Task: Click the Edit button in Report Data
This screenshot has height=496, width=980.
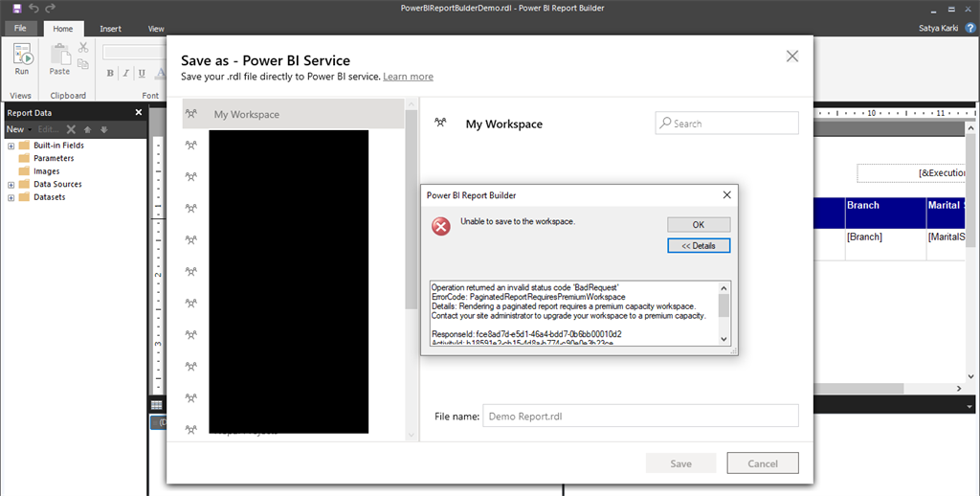Action: coord(48,129)
